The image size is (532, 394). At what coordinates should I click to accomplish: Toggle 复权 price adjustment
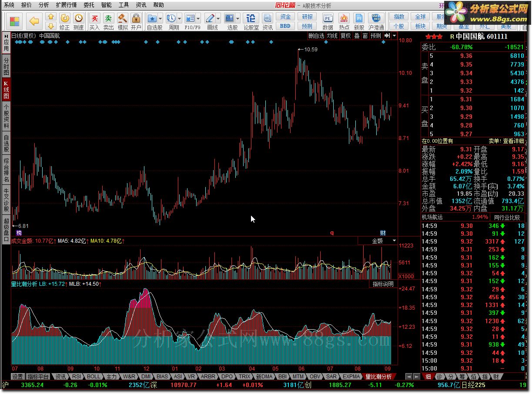(x=345, y=36)
